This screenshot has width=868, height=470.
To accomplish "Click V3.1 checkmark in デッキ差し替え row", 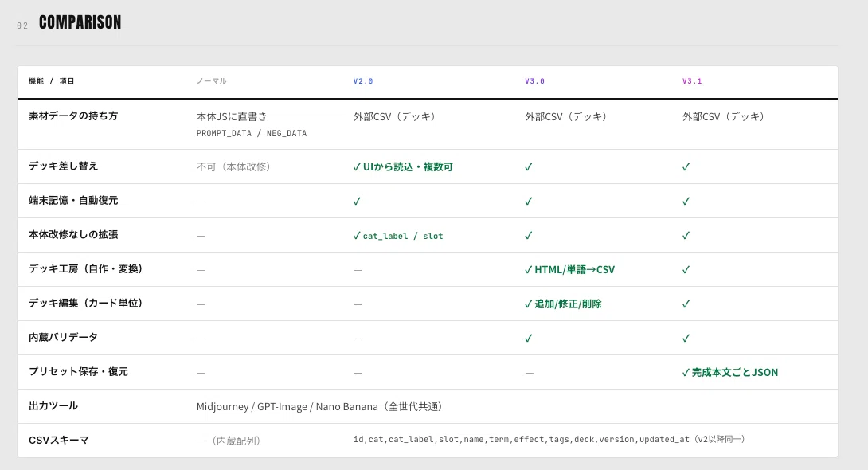I will [686, 166].
